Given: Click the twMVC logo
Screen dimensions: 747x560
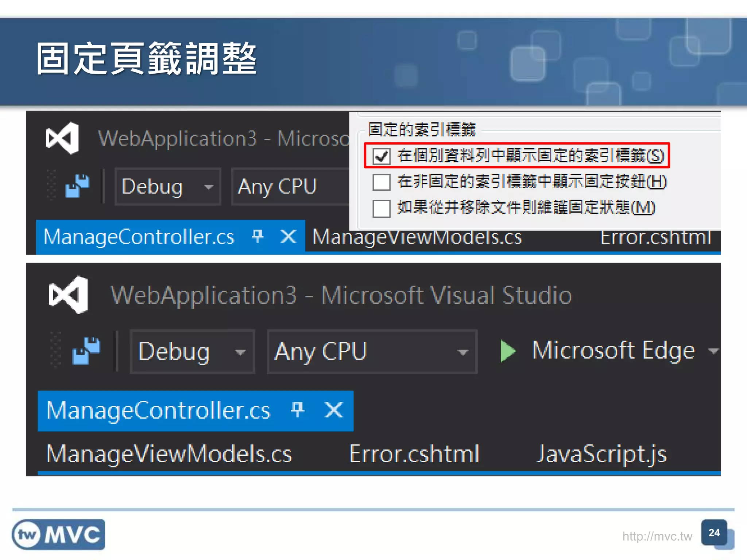Looking at the screenshot, I should click(58, 534).
